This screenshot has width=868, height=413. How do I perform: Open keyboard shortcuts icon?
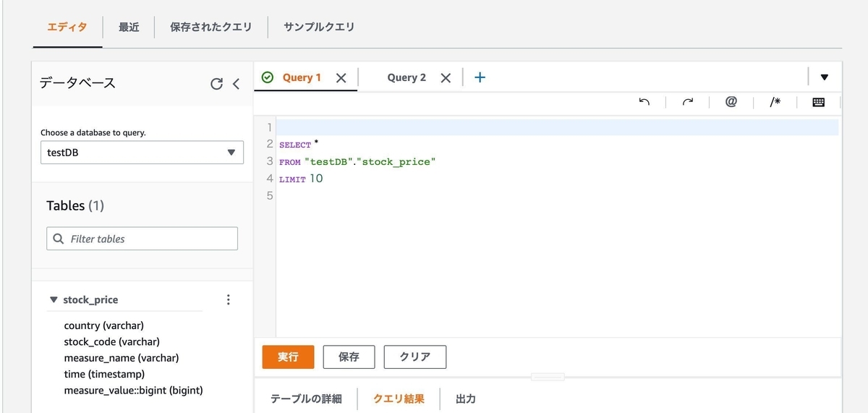[818, 102]
